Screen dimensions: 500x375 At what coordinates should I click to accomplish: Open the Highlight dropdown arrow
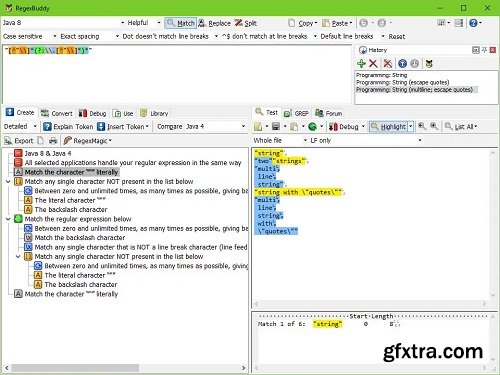(411, 127)
